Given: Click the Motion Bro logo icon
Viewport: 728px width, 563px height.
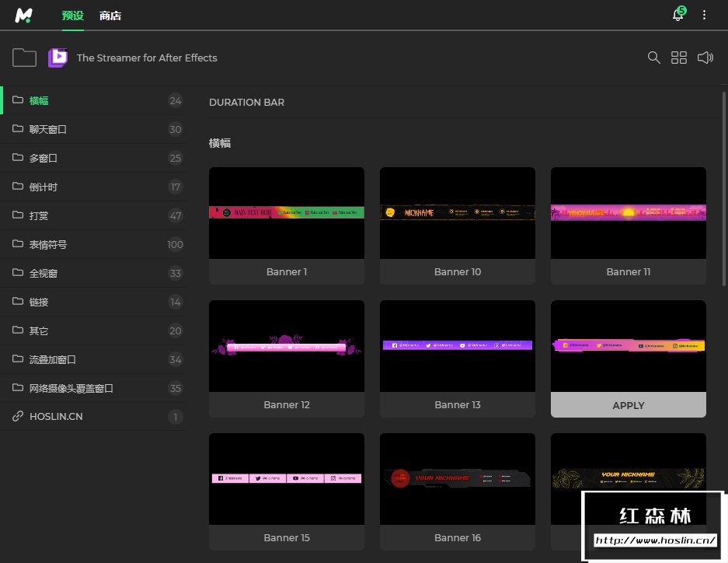Looking at the screenshot, I should 24,16.
